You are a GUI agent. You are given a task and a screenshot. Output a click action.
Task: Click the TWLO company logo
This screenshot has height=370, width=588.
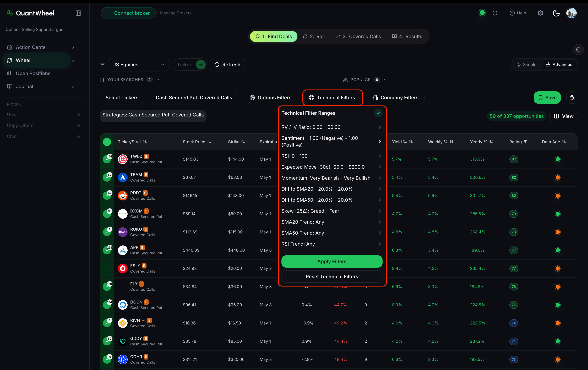[x=123, y=159]
